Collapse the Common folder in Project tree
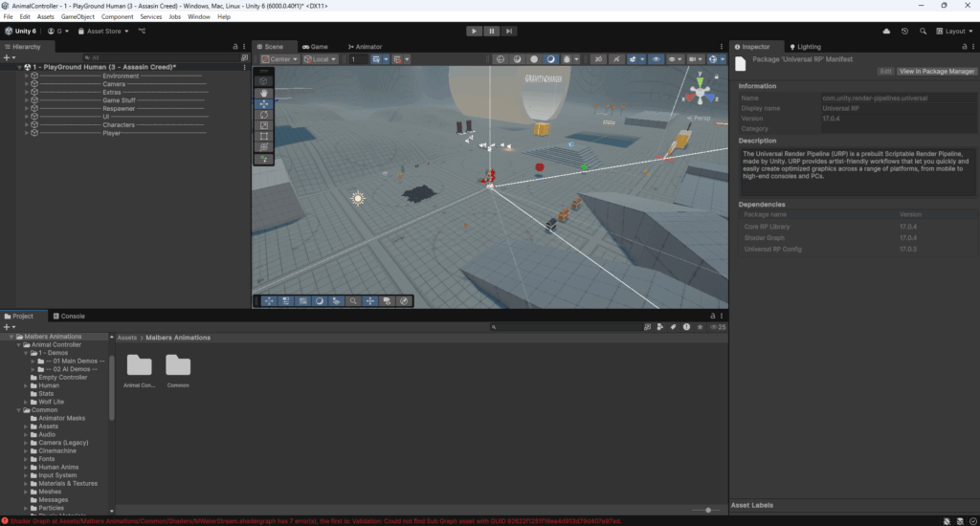The width and height of the screenshot is (980, 526). click(x=19, y=410)
